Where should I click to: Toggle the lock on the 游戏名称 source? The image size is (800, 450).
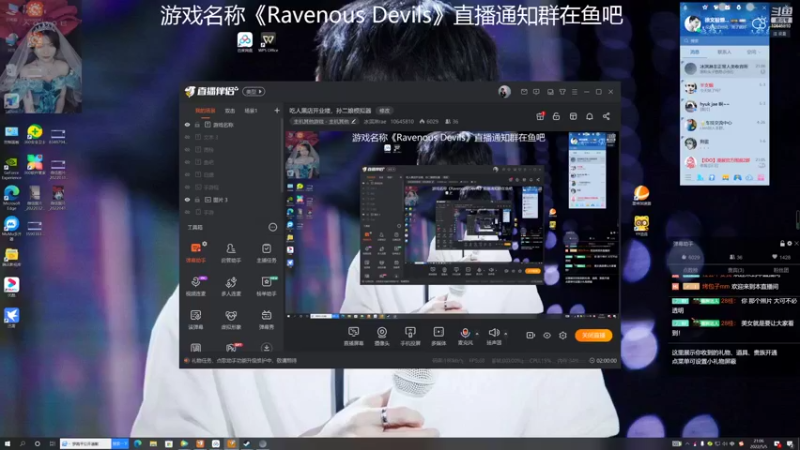(x=197, y=124)
